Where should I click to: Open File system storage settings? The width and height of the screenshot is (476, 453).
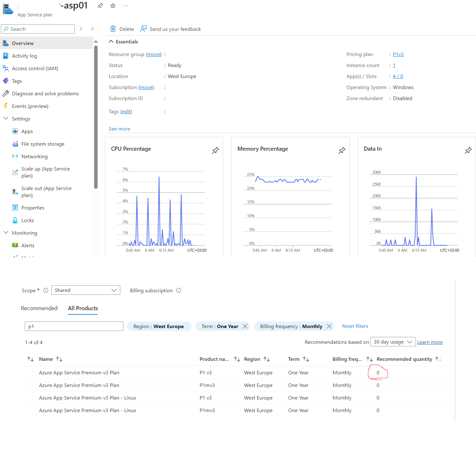pos(42,144)
